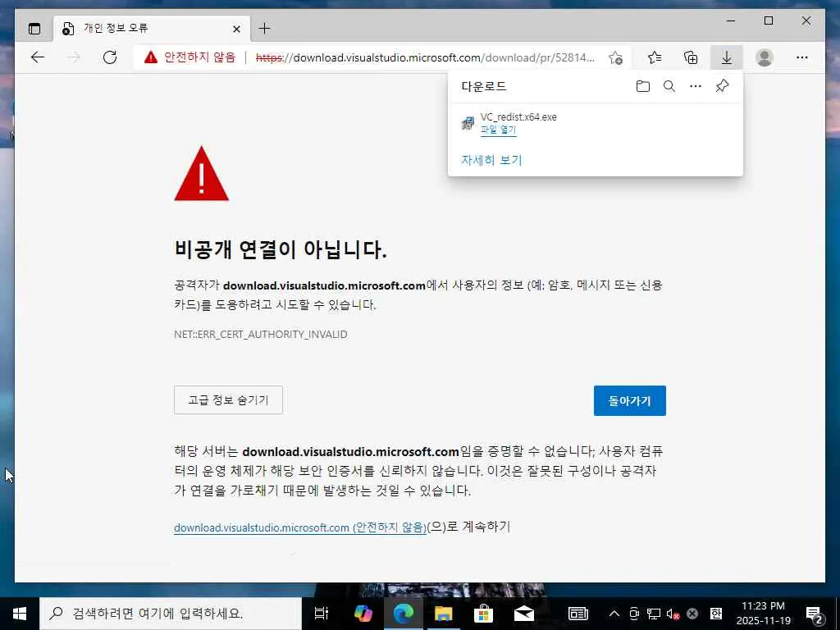Open Mail app from taskbar
Viewport: 840px width, 630px height.
[x=524, y=614]
